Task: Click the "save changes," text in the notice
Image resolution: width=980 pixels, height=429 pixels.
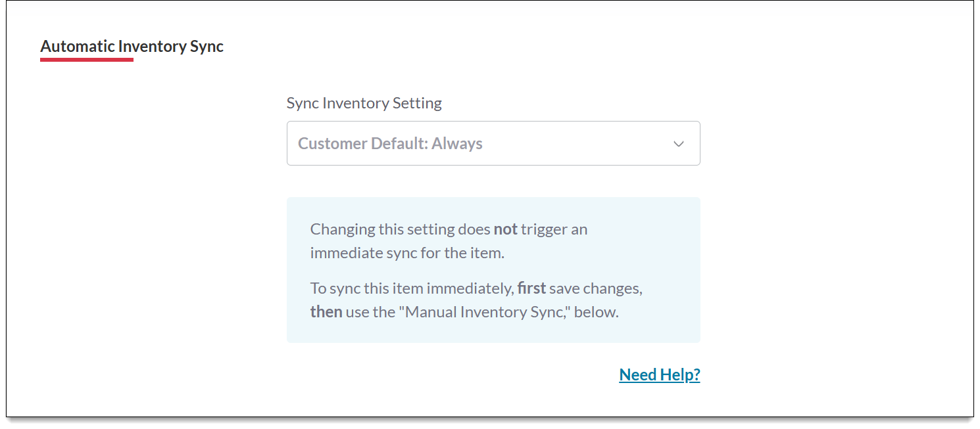Action: coord(596,288)
